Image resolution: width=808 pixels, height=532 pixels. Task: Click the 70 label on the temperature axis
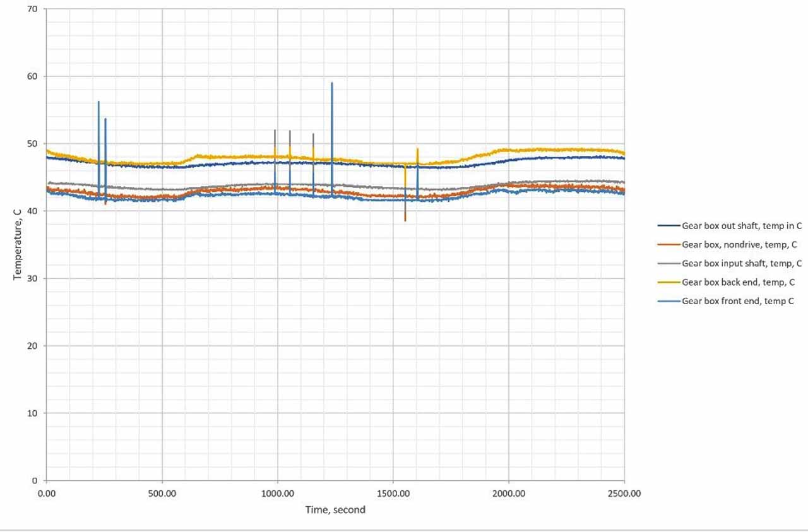pyautogui.click(x=33, y=9)
